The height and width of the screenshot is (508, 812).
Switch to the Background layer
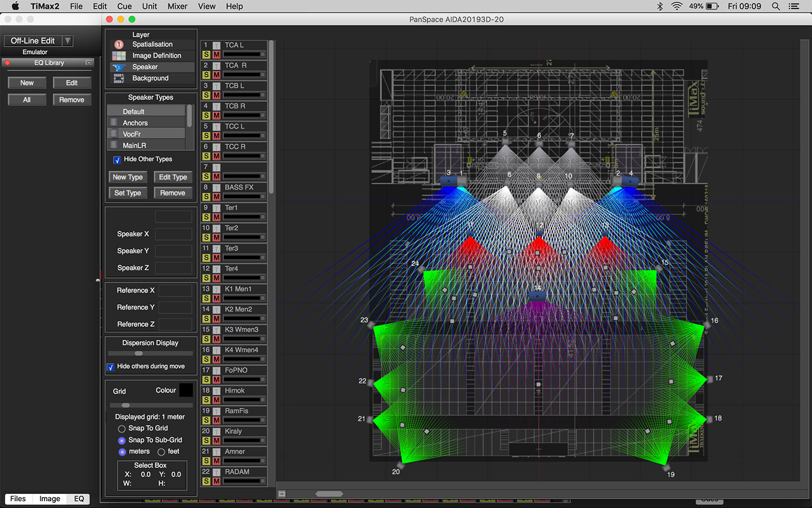[x=119, y=78]
